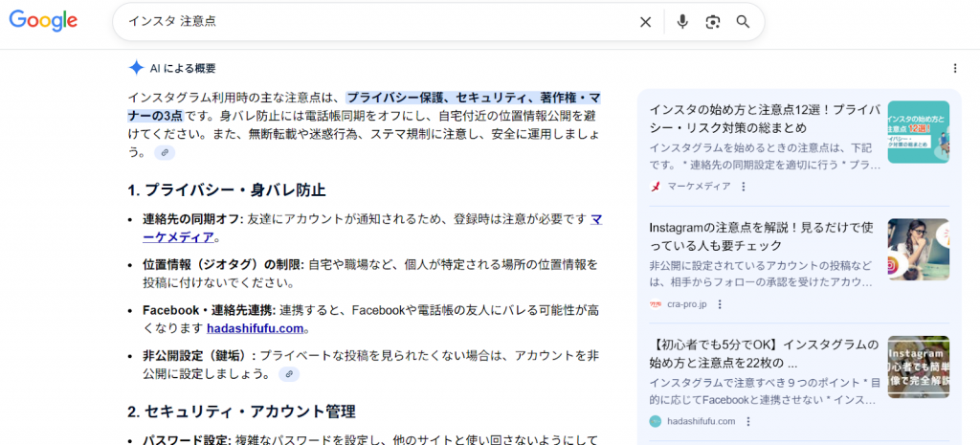The height and width of the screenshot is (445, 980).
Task: Open the AI overview three-dot menu
Action: [954, 68]
